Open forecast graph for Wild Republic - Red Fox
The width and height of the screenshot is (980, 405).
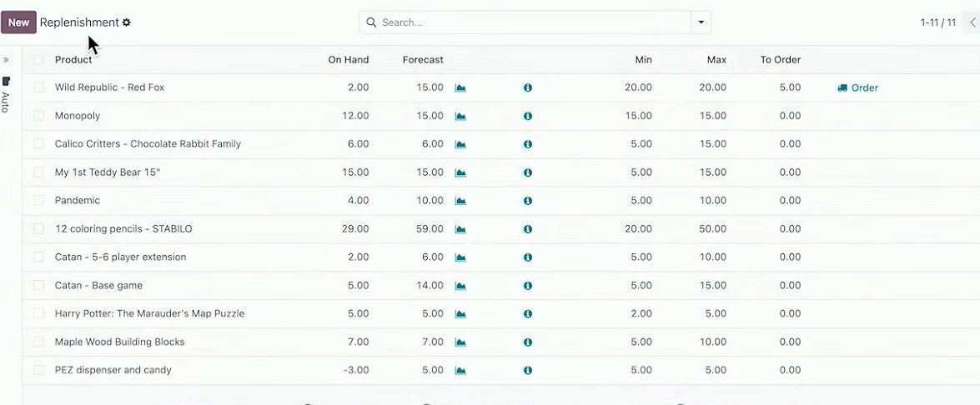click(x=460, y=88)
